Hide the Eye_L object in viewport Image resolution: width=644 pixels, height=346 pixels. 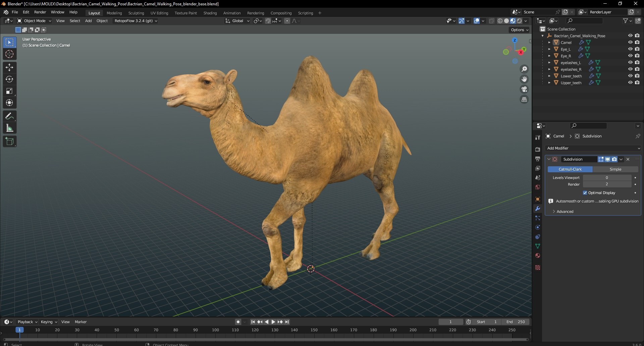630,49
